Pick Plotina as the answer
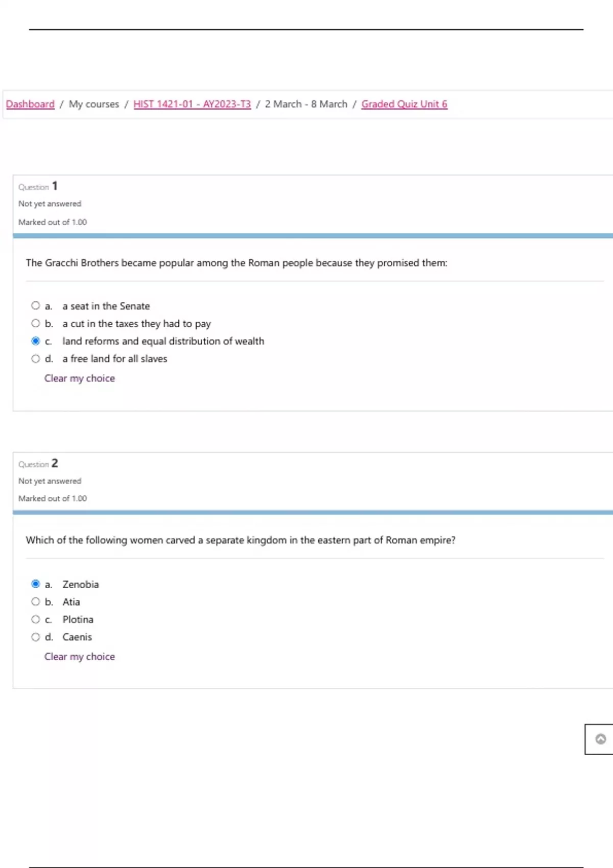Viewport: 613px width, 868px height. tap(35, 619)
